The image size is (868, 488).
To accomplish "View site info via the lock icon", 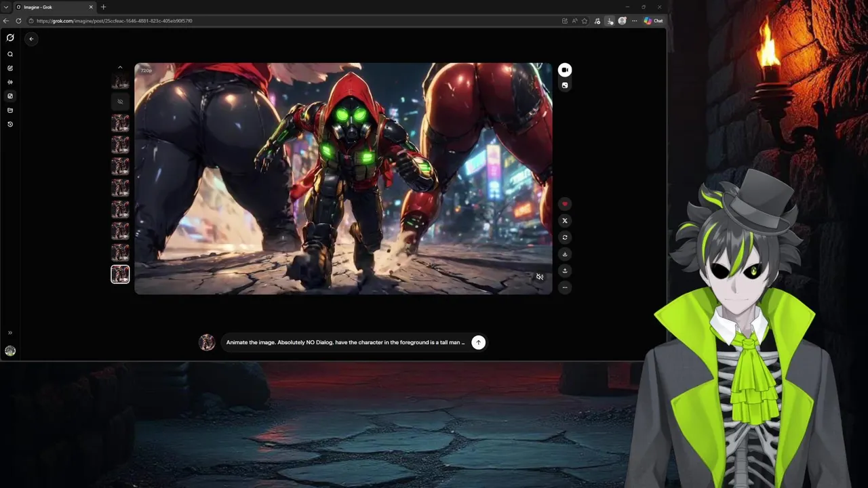I will point(31,21).
